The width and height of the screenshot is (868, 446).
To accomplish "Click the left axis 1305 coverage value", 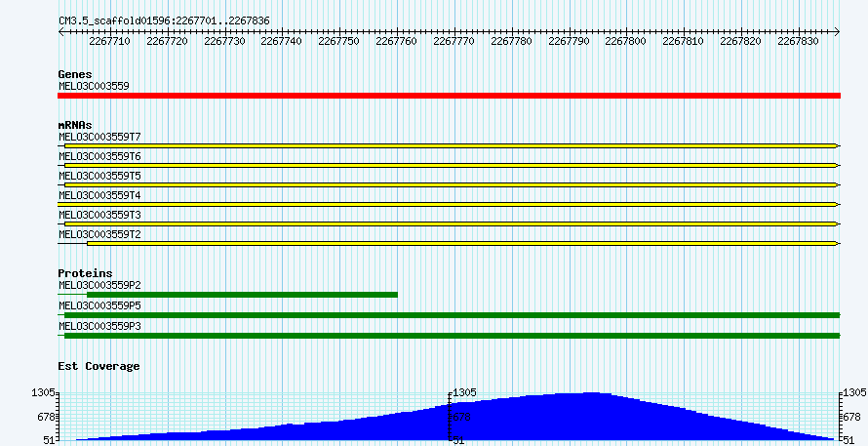I will (x=44, y=392).
